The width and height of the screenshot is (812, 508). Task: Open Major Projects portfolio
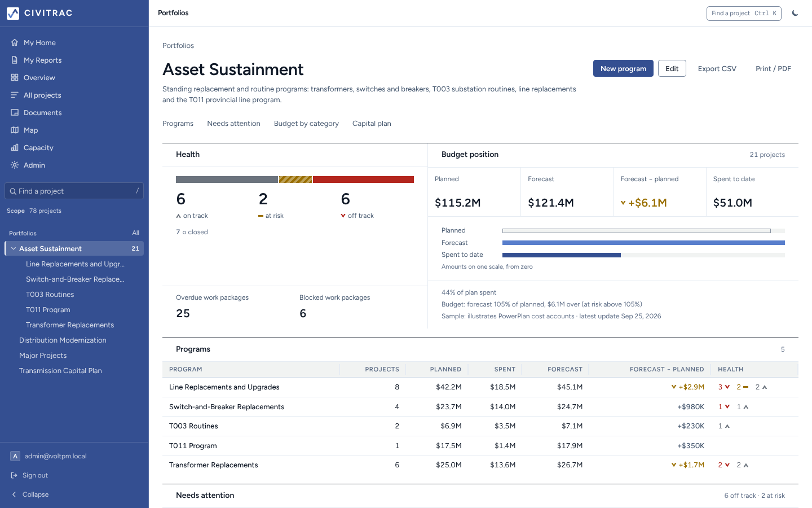click(x=43, y=355)
